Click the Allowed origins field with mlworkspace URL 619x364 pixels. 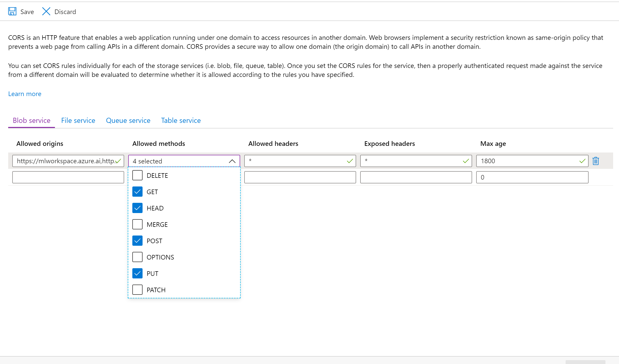click(65, 161)
